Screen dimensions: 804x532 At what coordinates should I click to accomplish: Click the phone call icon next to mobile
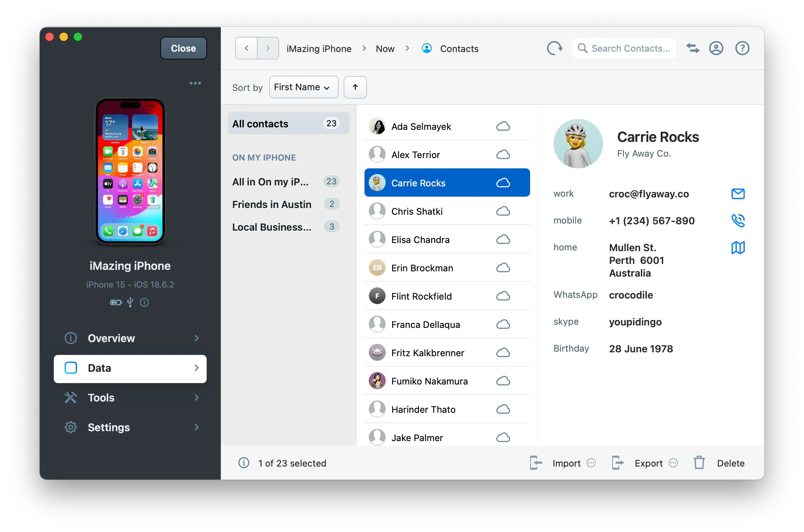tap(738, 221)
